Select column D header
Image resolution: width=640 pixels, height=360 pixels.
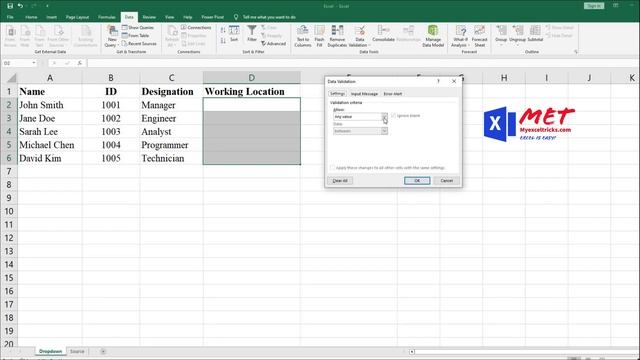(251, 78)
